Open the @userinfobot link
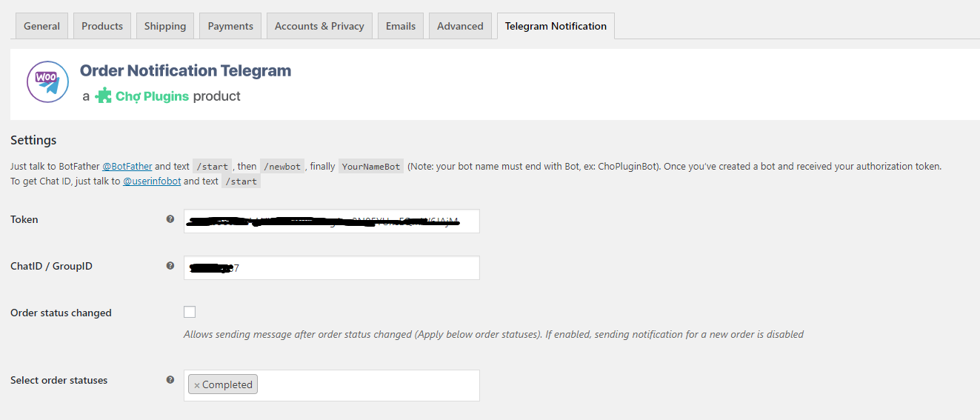 click(x=152, y=181)
